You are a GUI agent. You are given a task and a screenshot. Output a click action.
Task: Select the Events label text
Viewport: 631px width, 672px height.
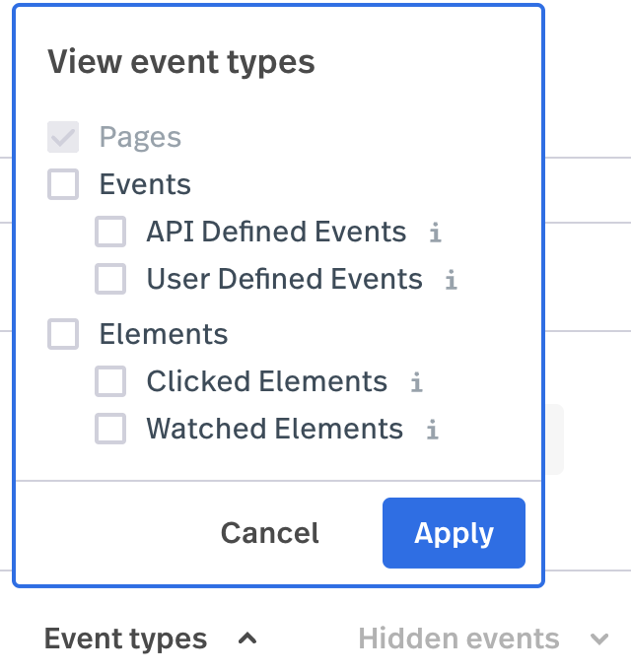145,184
